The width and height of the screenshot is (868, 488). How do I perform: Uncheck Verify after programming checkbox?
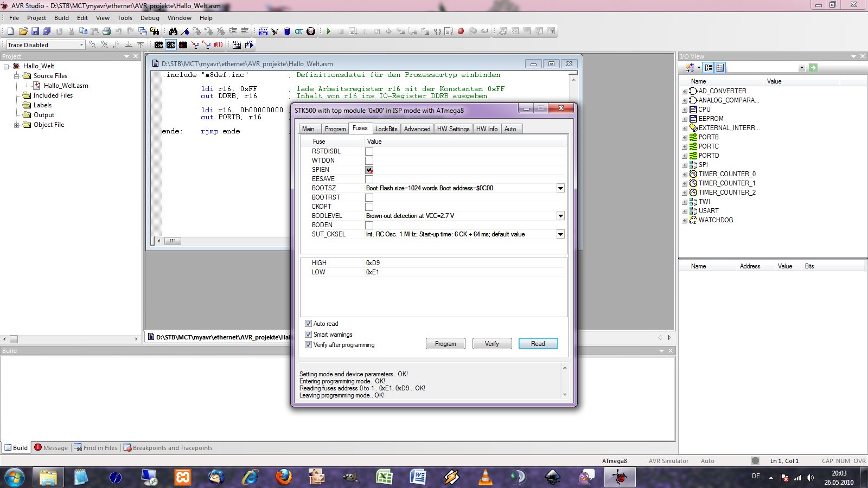[308, 345]
